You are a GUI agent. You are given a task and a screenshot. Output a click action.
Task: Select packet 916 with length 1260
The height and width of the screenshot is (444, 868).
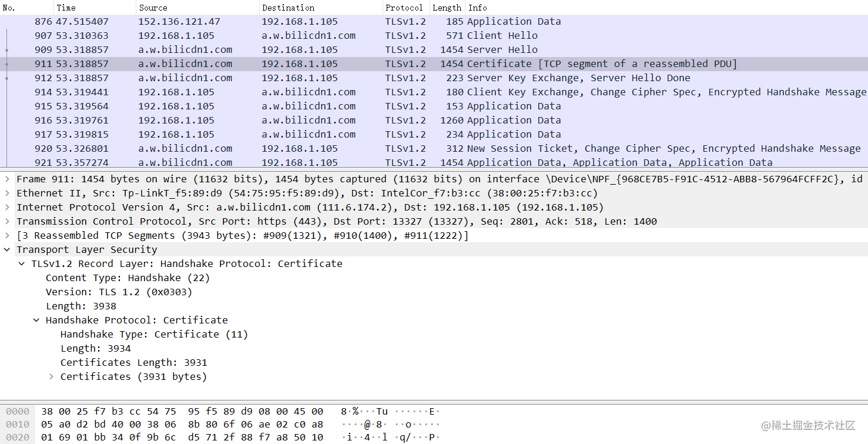pyautogui.click(x=434, y=120)
